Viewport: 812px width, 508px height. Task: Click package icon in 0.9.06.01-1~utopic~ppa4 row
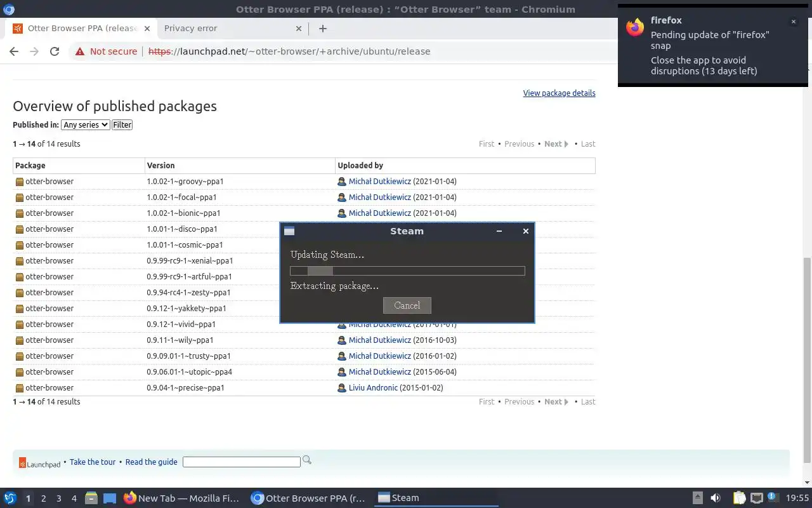(20, 372)
